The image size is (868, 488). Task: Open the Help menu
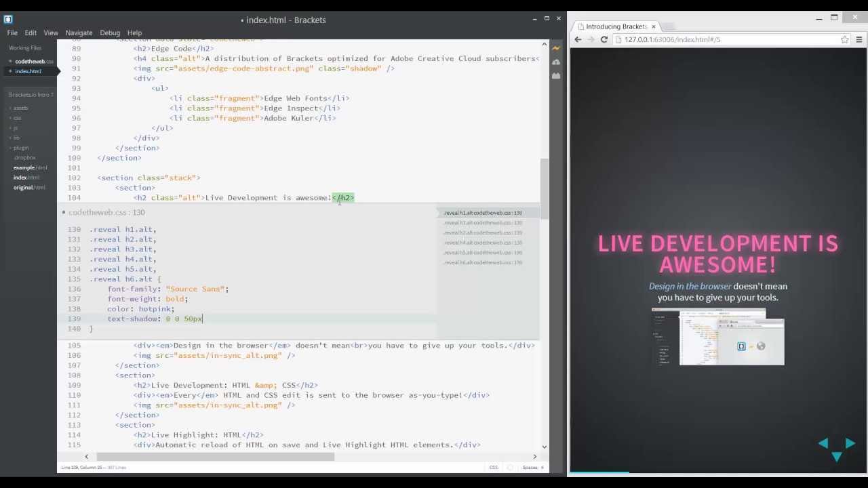134,33
